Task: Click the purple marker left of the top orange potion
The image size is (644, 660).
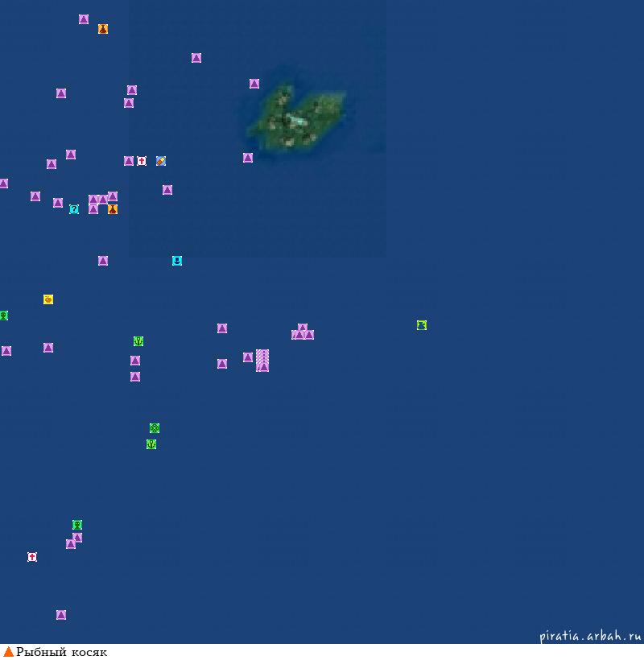Action: pyautogui.click(x=84, y=19)
